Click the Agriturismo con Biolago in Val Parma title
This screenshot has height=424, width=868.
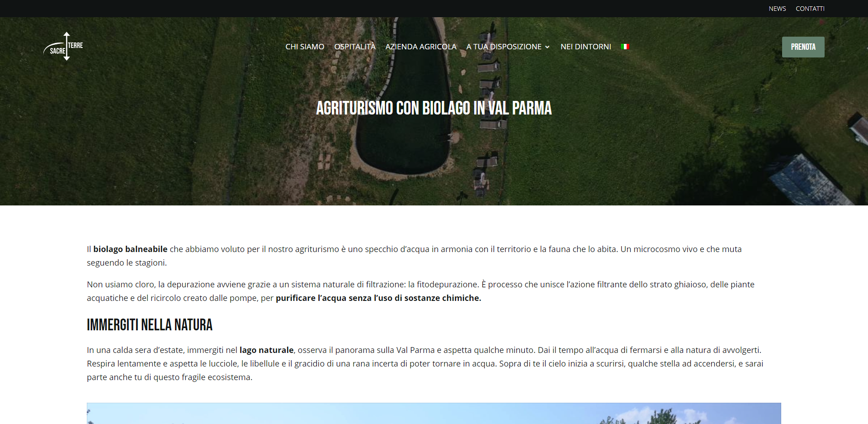point(434,108)
